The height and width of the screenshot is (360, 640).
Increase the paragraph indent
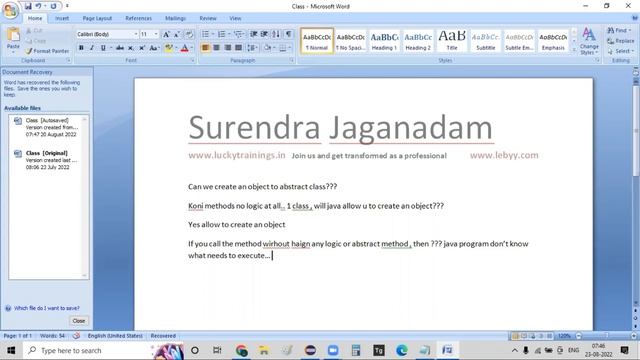click(x=264, y=34)
